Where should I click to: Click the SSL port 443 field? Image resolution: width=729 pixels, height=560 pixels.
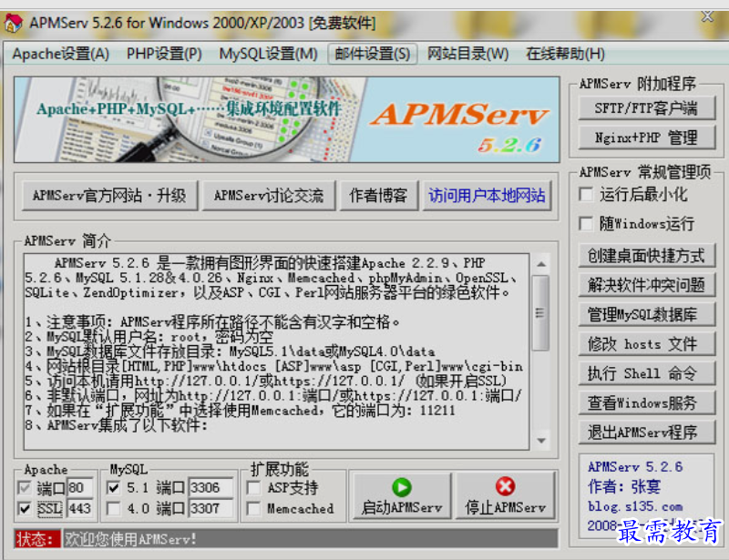coord(80,508)
